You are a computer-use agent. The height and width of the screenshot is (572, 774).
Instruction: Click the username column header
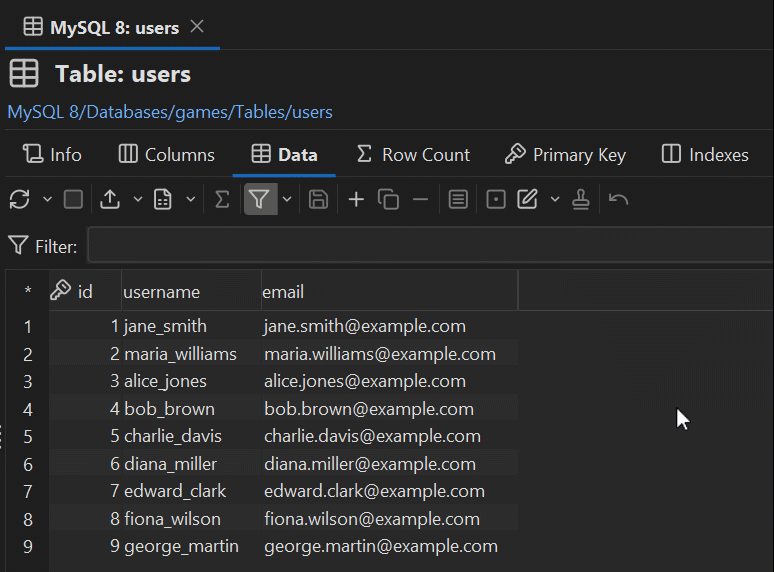[x=191, y=291]
